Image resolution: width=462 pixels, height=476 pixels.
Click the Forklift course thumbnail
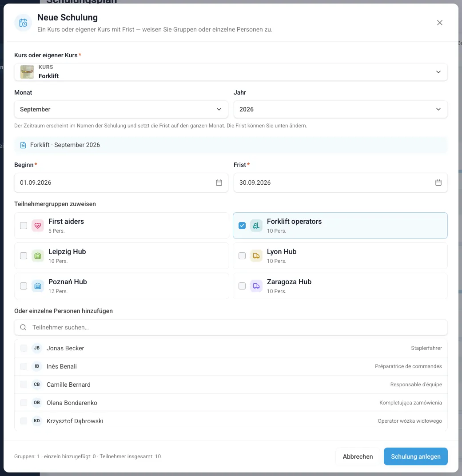coord(27,72)
